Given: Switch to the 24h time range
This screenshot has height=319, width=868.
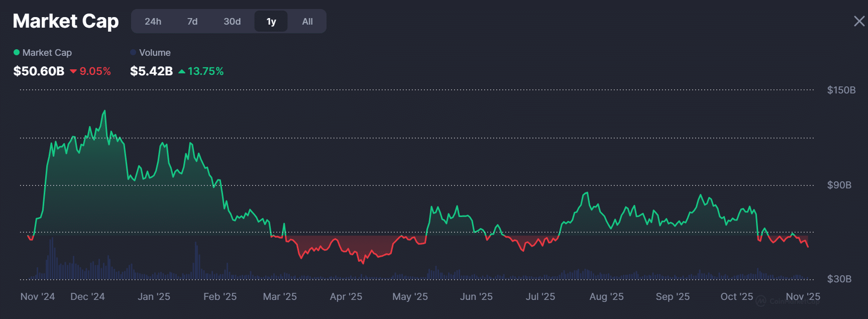Looking at the screenshot, I should click(x=153, y=22).
